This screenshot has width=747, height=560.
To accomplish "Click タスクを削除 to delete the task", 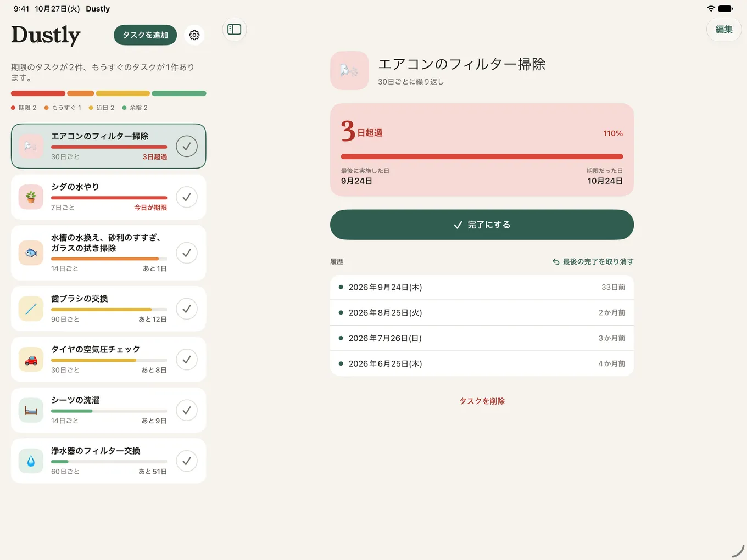I will click(482, 401).
